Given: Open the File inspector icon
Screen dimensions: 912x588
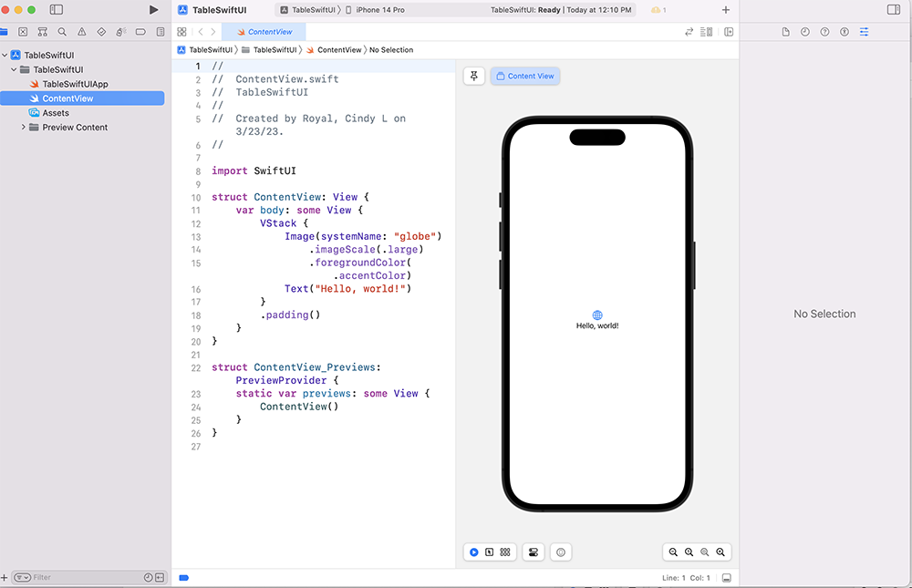Looking at the screenshot, I should 786,32.
